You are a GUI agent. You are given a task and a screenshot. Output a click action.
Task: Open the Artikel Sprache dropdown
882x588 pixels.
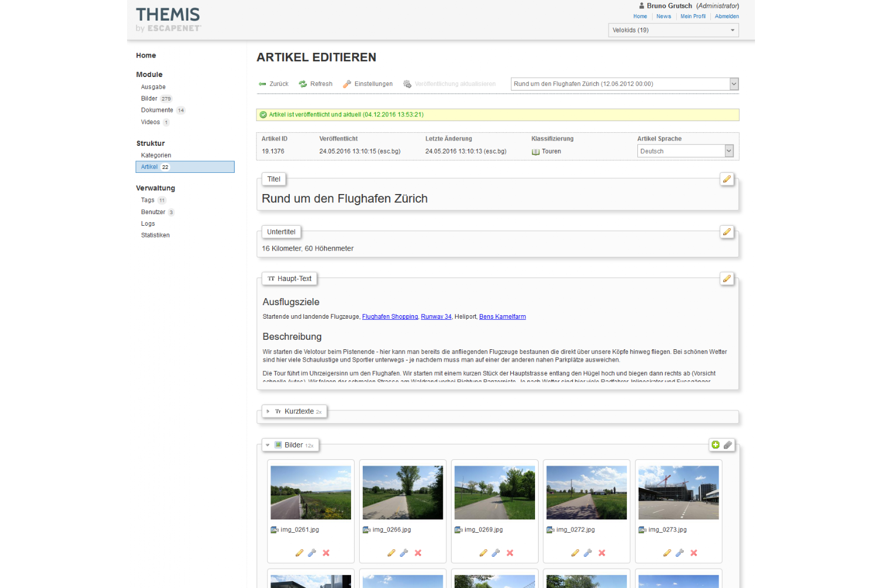coord(686,151)
